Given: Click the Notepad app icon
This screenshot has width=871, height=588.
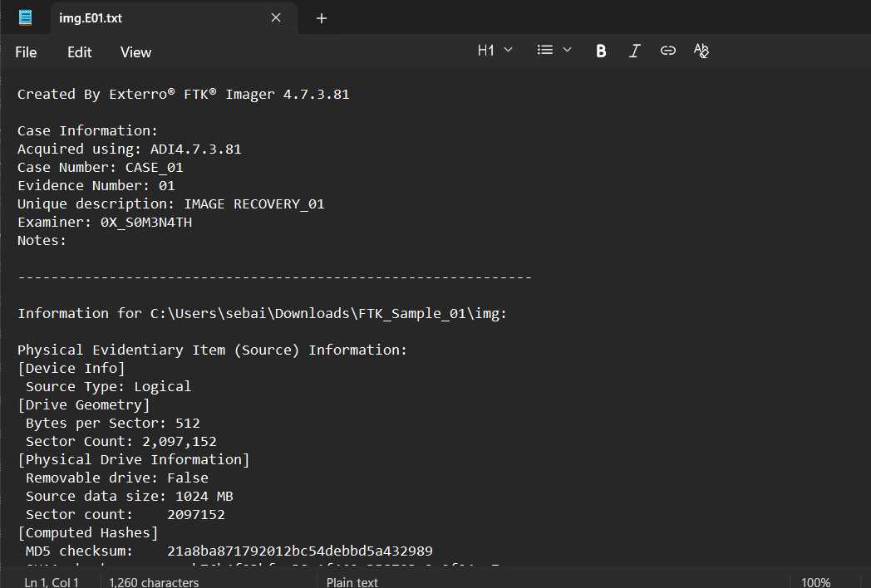Looking at the screenshot, I should (x=25, y=17).
